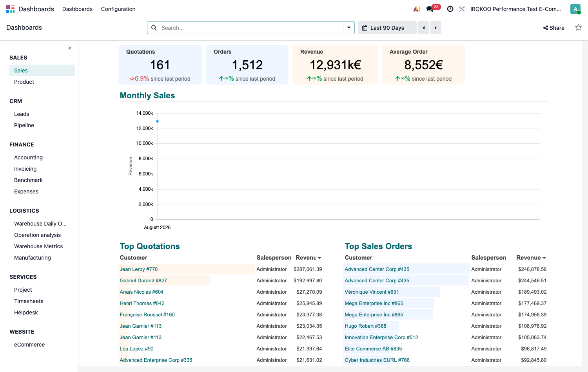The image size is (588, 372).
Task: Open the messages conversations icon
Action: click(430, 9)
